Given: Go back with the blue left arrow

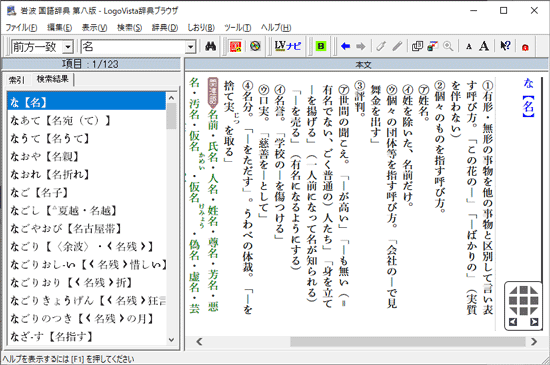Looking at the screenshot, I should click(x=346, y=46).
